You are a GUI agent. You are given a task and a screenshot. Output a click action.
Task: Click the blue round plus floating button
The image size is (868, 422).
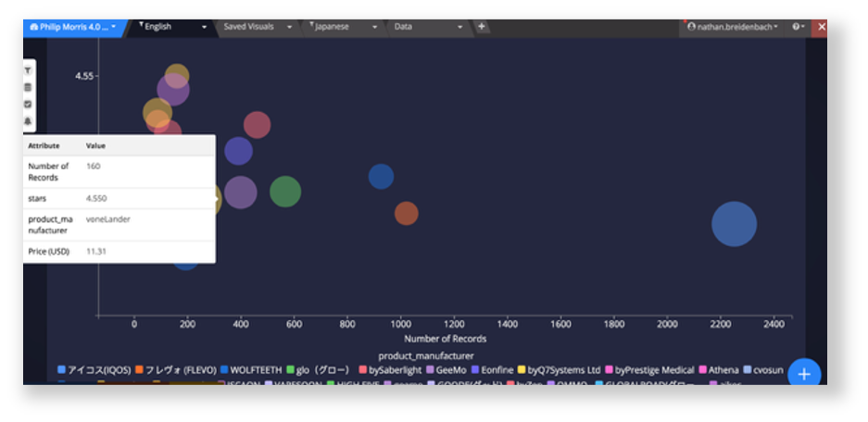coord(804,375)
